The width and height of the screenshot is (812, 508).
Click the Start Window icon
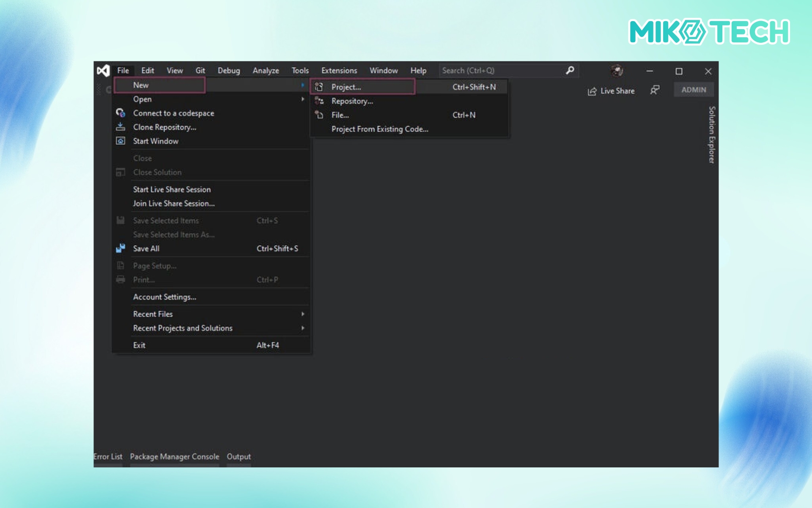[x=121, y=141]
